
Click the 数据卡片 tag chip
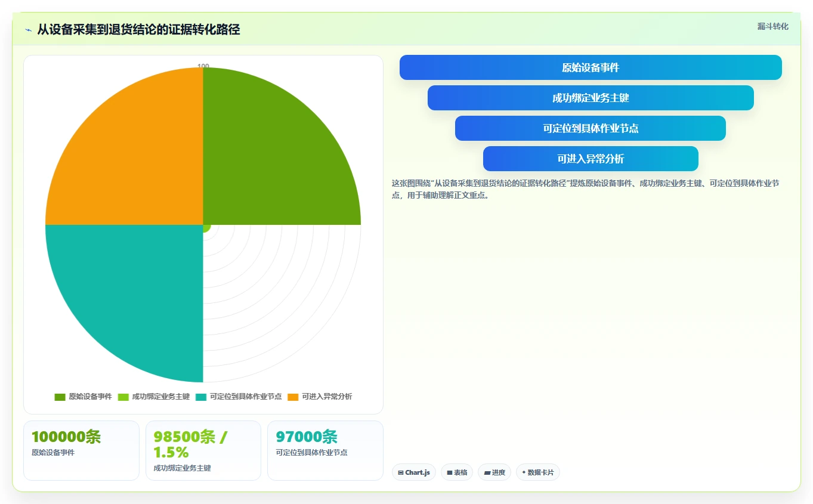[538, 472]
